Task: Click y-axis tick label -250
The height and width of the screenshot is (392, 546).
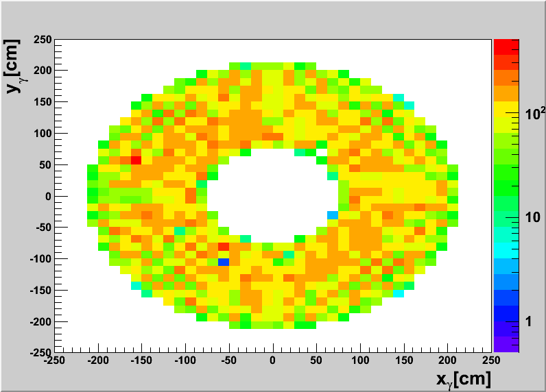Action: click(x=40, y=352)
